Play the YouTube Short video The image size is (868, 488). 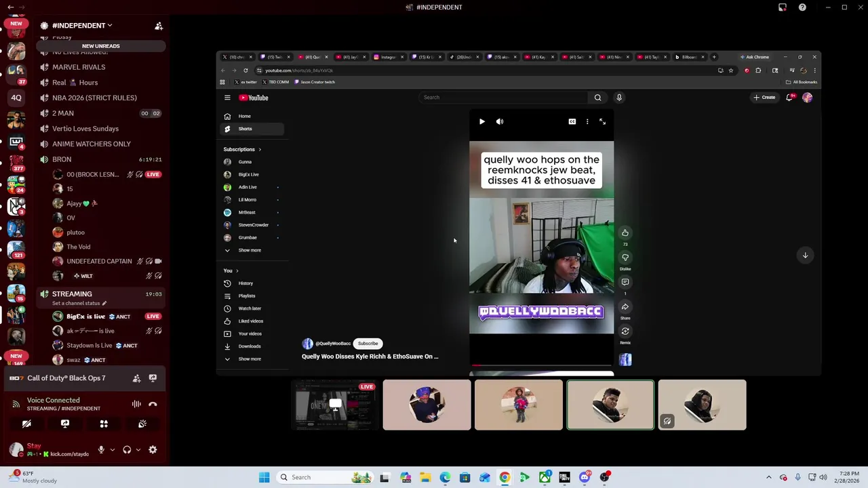(482, 121)
